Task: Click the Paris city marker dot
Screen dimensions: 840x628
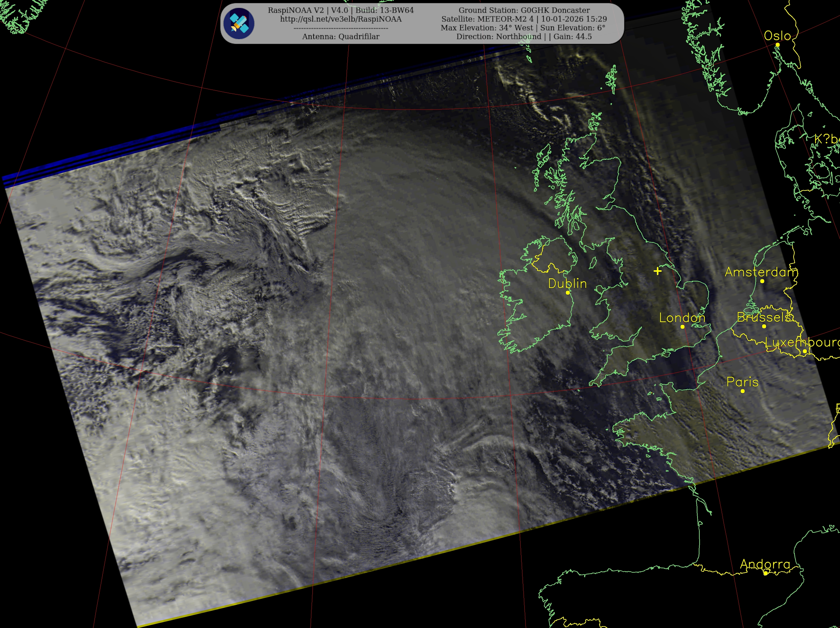Action: click(742, 391)
